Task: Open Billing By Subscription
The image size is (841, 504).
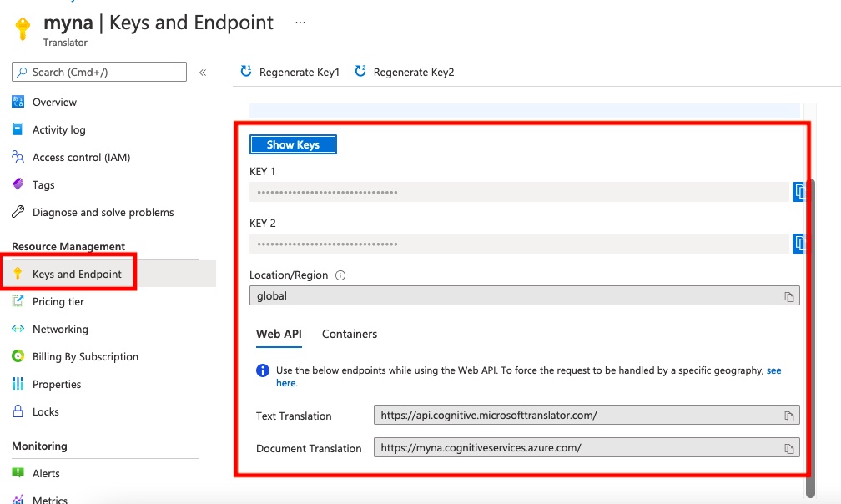Action: coord(85,356)
